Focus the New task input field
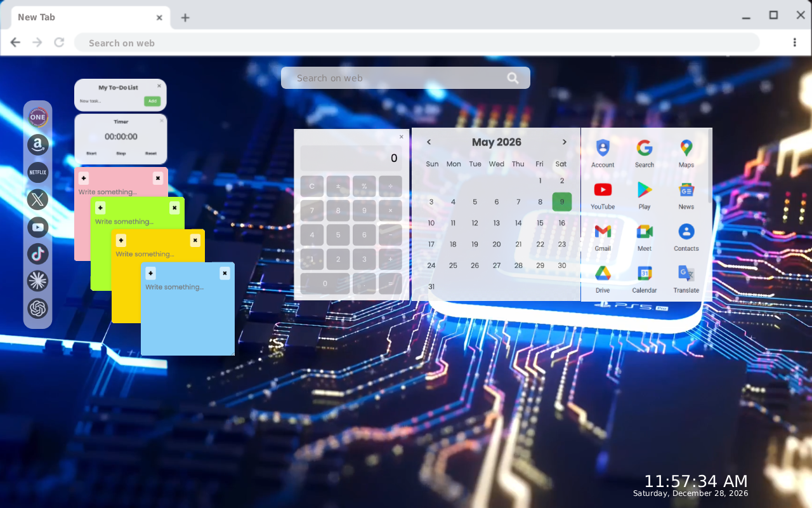This screenshot has height=508, width=812. pos(110,101)
